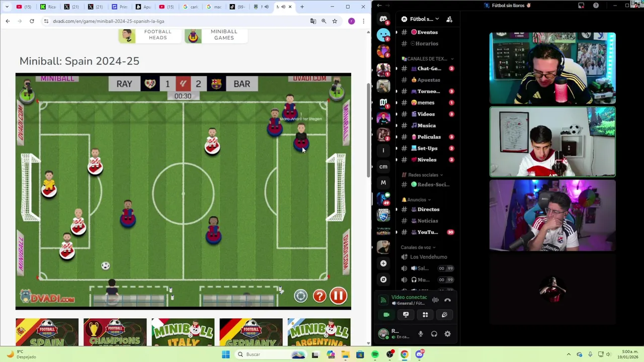
Task: Open the Eventos channel
Action: pyautogui.click(x=427, y=32)
